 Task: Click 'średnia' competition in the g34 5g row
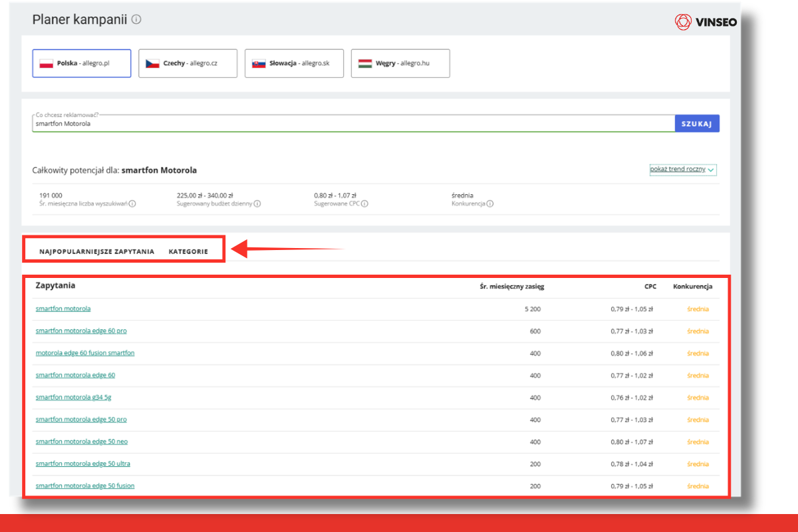click(698, 398)
